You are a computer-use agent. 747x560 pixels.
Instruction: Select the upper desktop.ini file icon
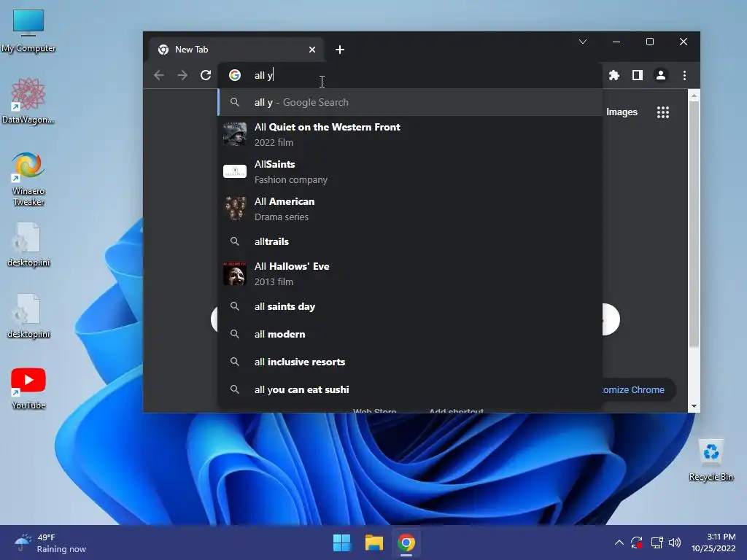[x=28, y=245]
